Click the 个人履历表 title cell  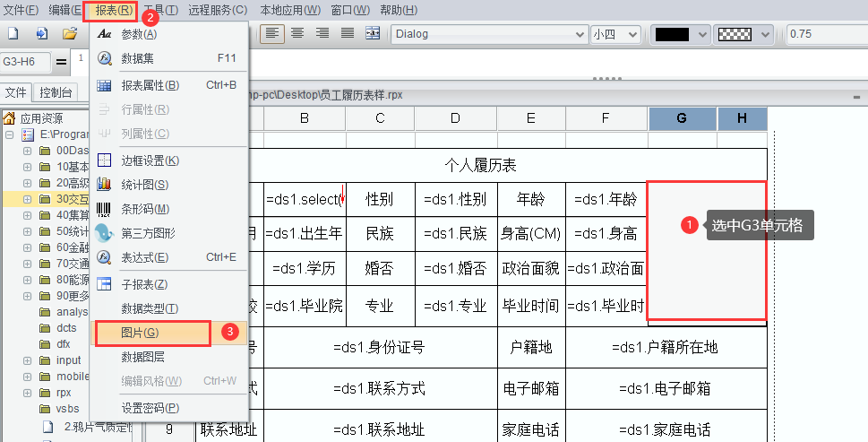(x=480, y=166)
